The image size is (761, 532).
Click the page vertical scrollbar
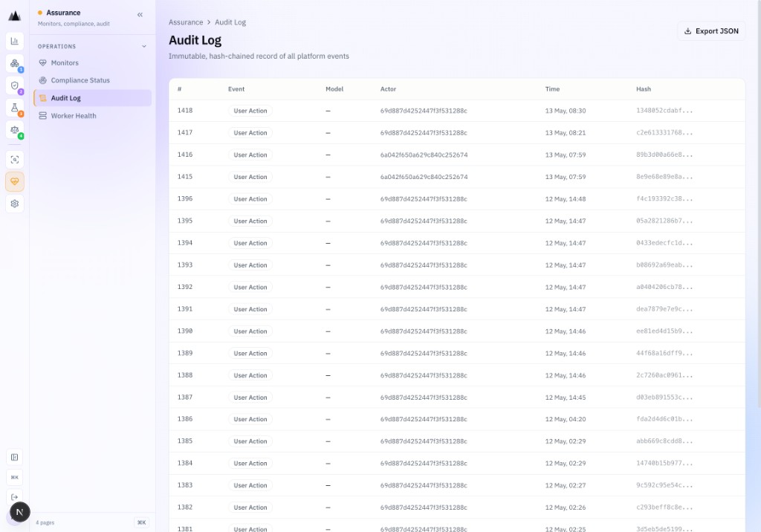(x=759, y=204)
